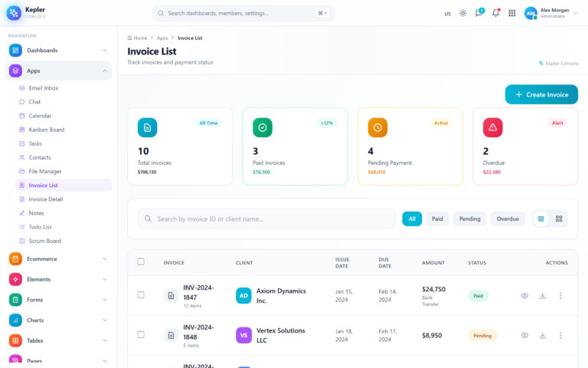Click the Apps breadcrumb link
Viewport: 588px width, 368px height.
pos(162,38)
